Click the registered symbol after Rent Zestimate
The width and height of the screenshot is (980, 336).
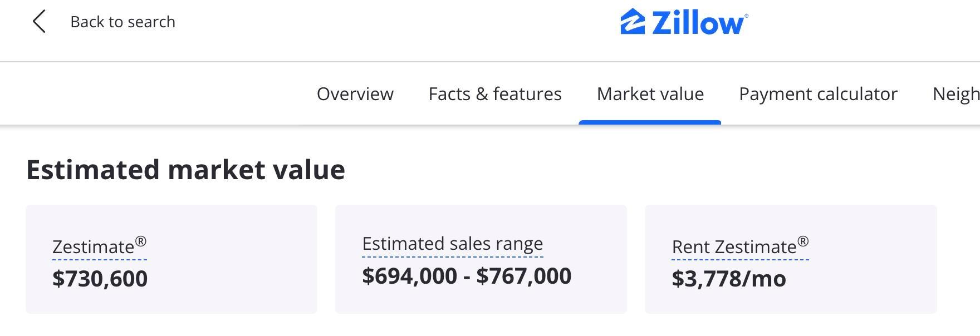coord(803,241)
